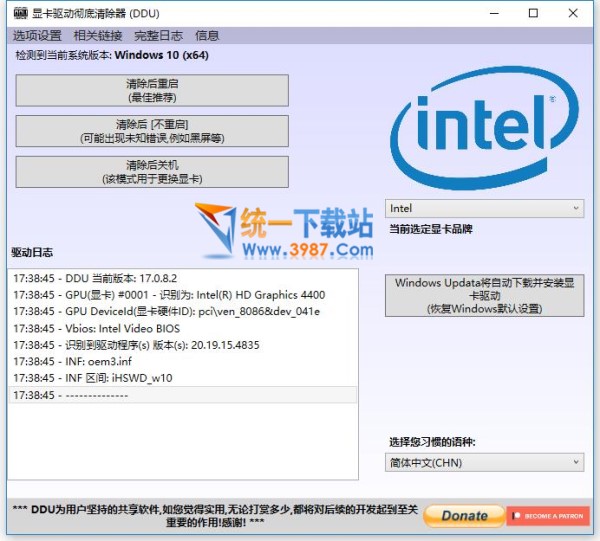Select the dashed separator log line
Screen dimensions: 600x541
[x=183, y=395]
